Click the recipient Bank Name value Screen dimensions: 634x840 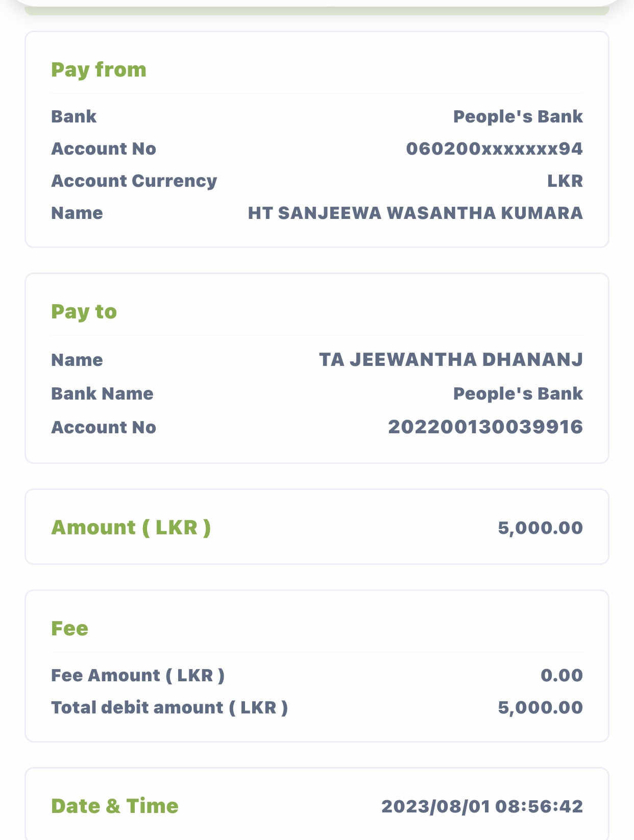(518, 394)
